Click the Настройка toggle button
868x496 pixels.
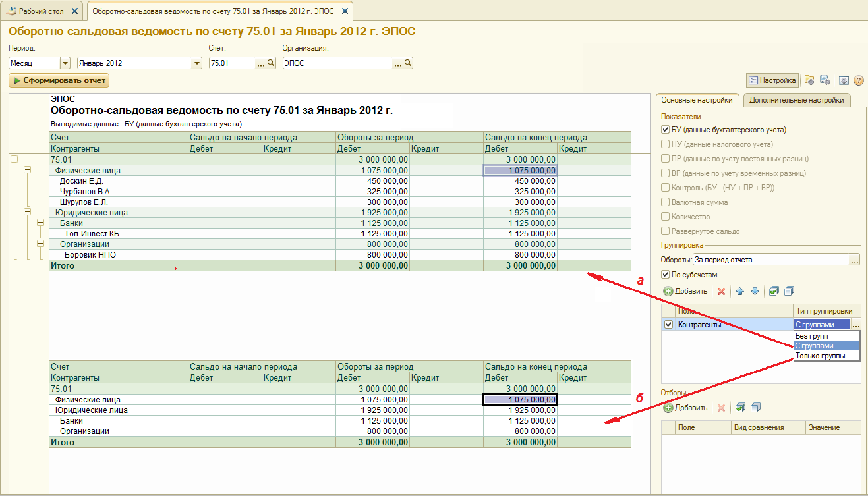tap(772, 80)
